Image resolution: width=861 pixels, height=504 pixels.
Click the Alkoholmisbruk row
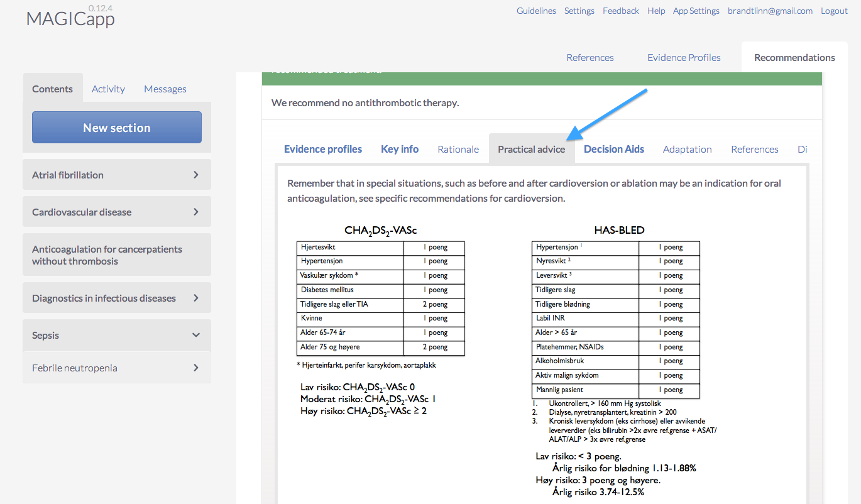[616, 361]
